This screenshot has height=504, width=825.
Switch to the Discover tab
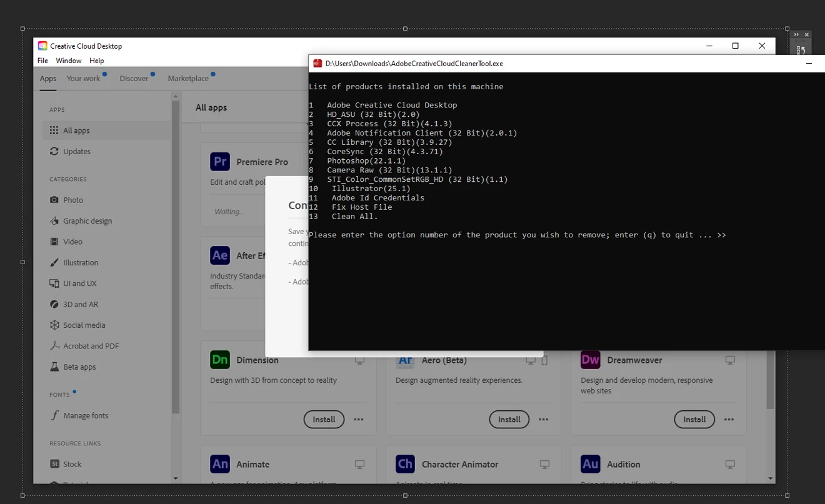(134, 79)
